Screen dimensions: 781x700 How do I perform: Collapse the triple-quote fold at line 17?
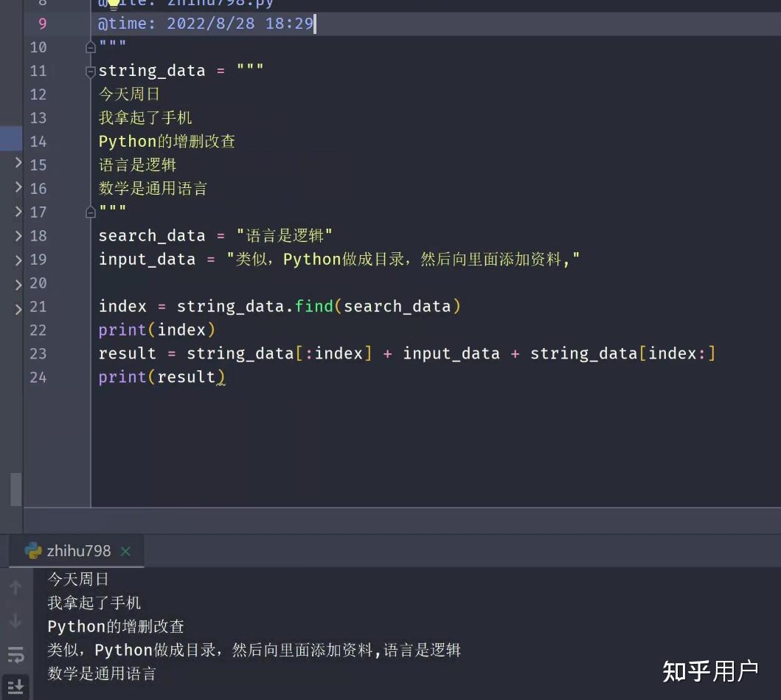[x=89, y=212]
